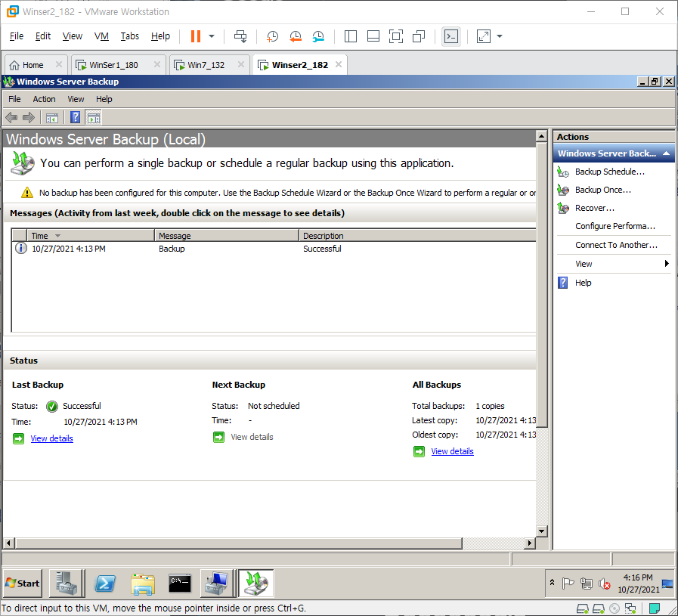This screenshot has width=678, height=616.
Task: Sort messages by Time column header
Action: (x=91, y=236)
